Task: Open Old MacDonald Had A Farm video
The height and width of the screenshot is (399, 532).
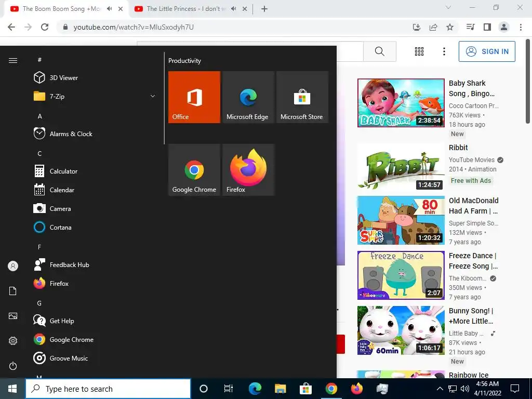Action: [x=401, y=220]
